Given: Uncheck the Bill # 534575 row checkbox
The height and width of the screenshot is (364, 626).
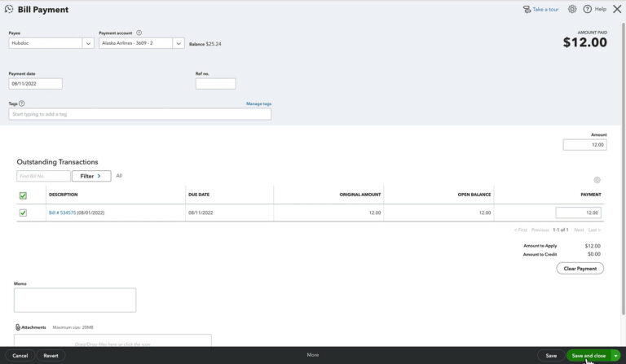Looking at the screenshot, I should coord(23,213).
